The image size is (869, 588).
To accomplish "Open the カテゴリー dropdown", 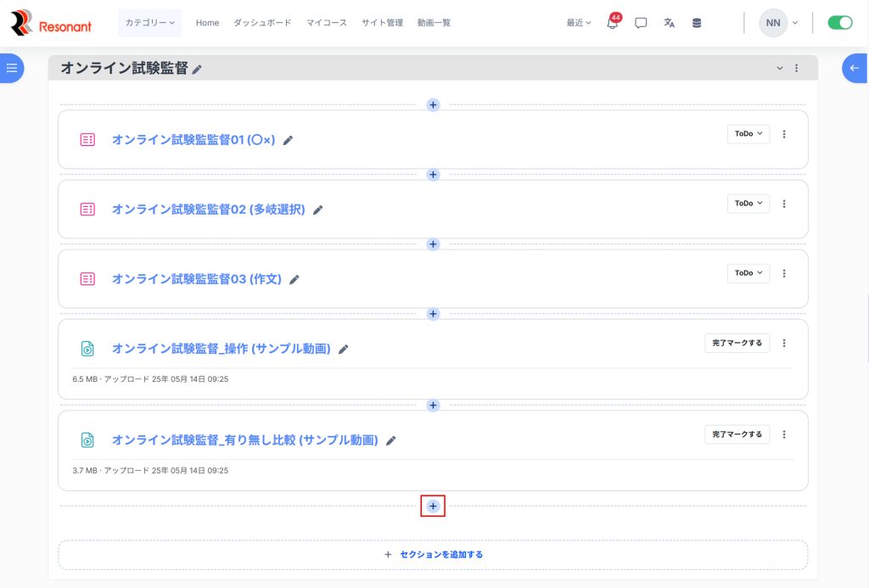I will [x=149, y=23].
